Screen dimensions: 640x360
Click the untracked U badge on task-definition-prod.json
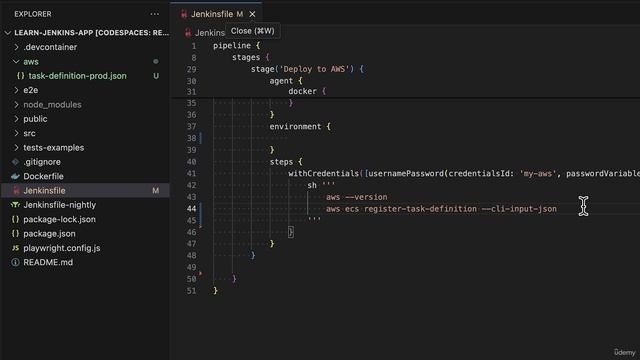[156, 76]
